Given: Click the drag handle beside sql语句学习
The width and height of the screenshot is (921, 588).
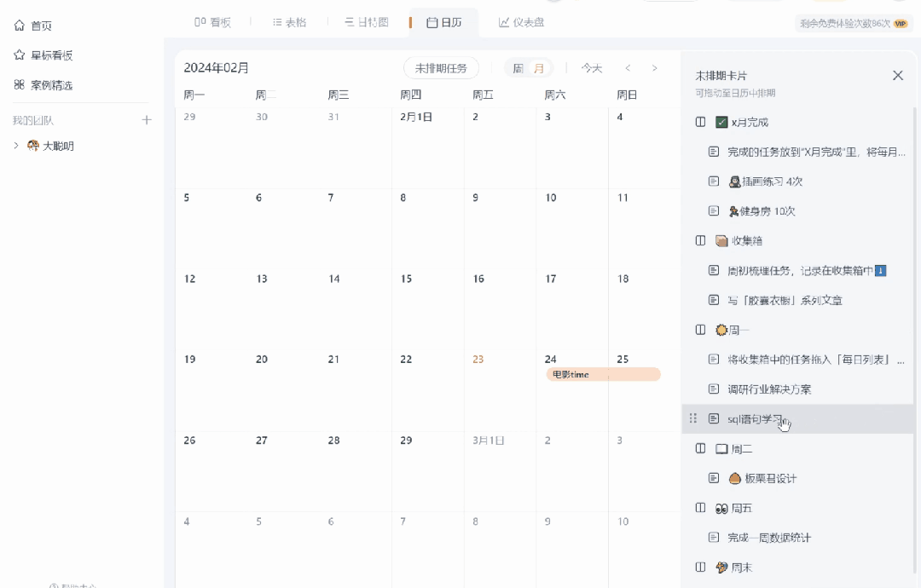Looking at the screenshot, I should [692, 418].
